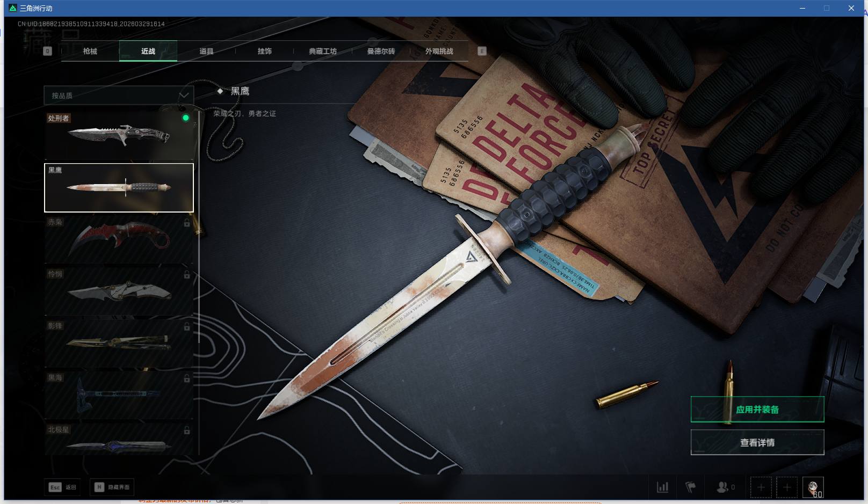Select the 北极星 knife thumbnail
Screen dimensions: 868x504
click(x=119, y=439)
